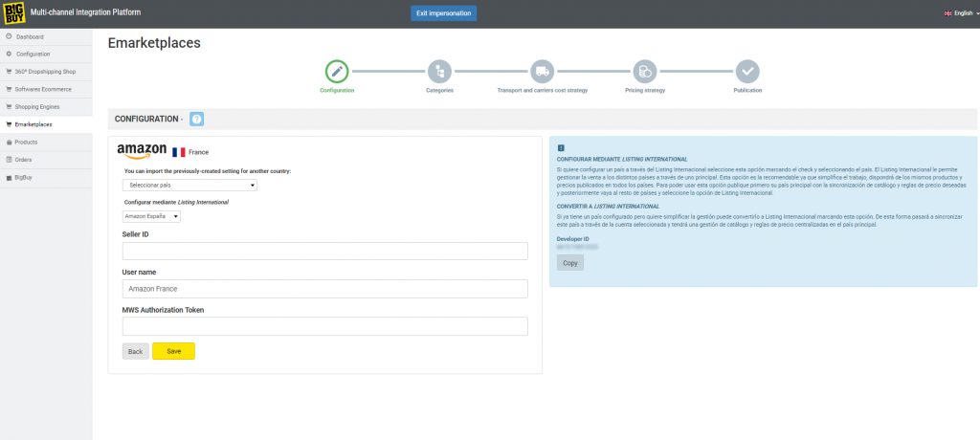Focus the Seller ID input field
This screenshot has width=980, height=440.
[325, 252]
